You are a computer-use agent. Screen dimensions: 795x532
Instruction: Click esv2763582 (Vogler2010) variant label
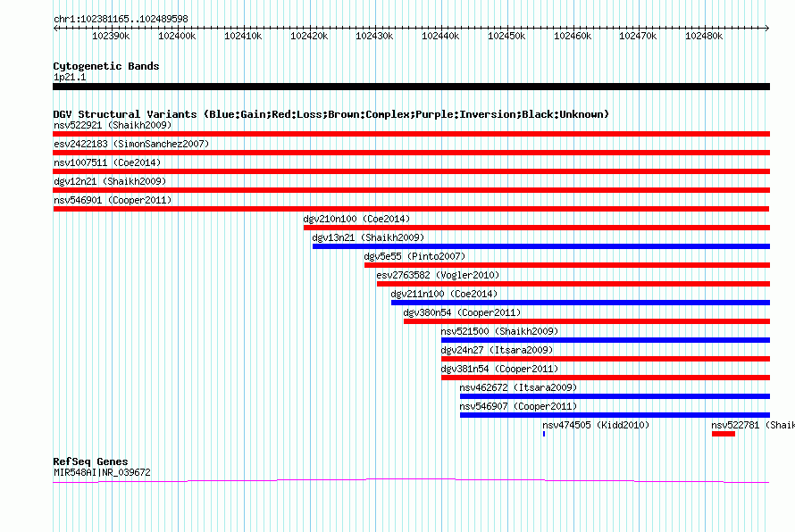click(438, 275)
